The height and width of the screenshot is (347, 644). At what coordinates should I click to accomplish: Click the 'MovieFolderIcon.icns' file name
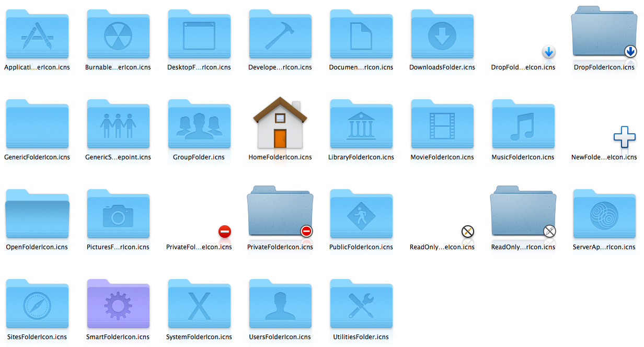(x=442, y=157)
